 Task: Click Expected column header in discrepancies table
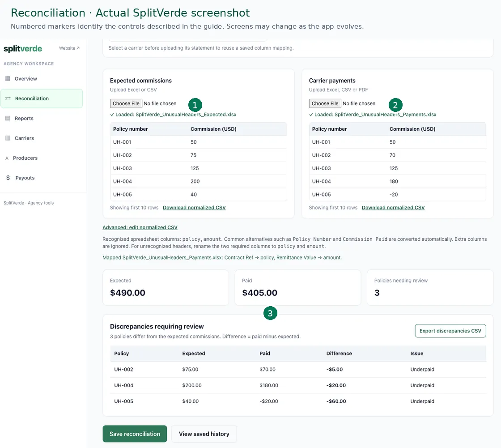194,354
